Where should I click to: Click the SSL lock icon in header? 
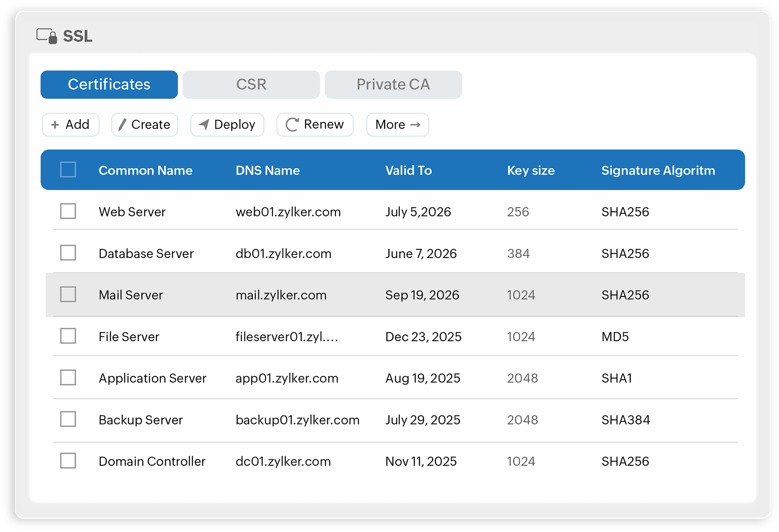coord(47,36)
